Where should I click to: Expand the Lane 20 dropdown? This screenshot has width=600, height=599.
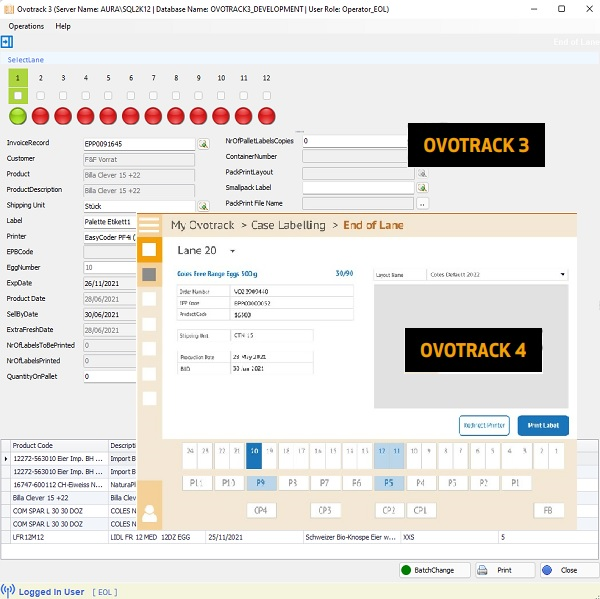tap(232, 251)
